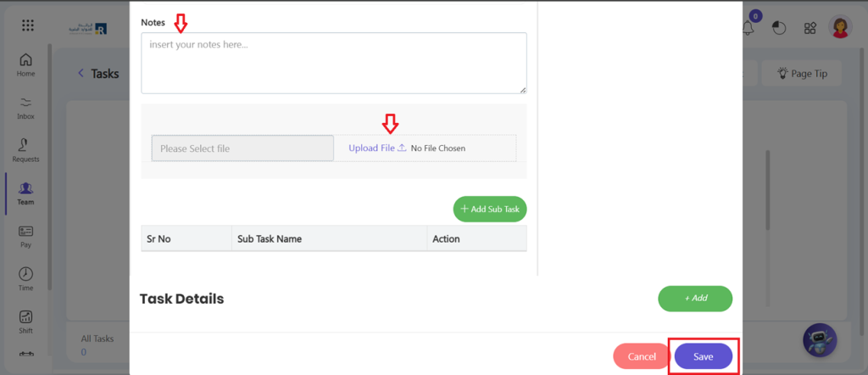The image size is (868, 375).
Task: Open the Time section icon
Action: (25, 279)
